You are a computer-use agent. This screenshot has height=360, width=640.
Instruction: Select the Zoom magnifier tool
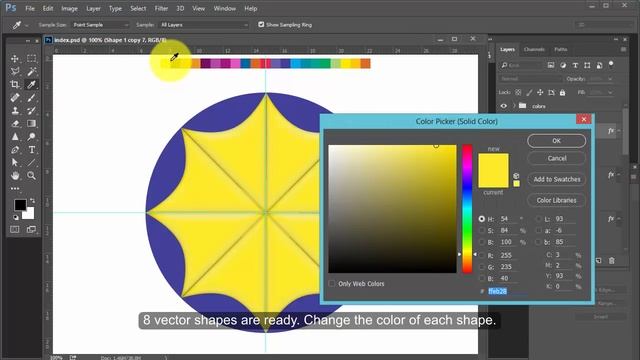[x=31, y=176]
